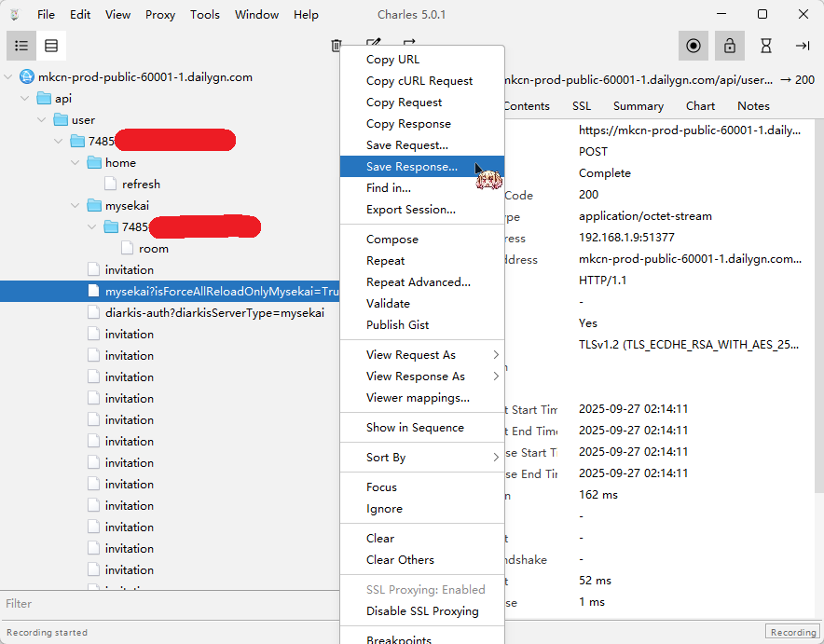Viewport: 824px width, 644px height.
Task: Click the trash can clear session icon
Action: (x=336, y=46)
